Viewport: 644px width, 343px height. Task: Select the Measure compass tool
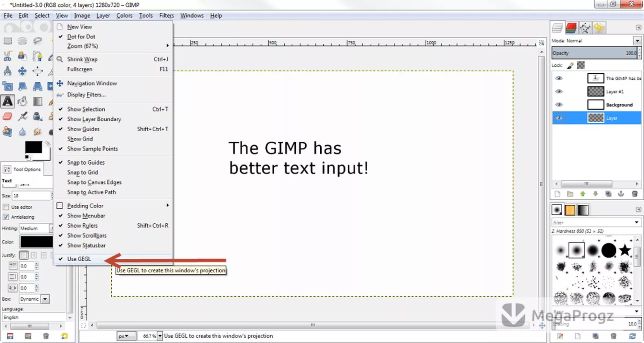(x=7, y=71)
